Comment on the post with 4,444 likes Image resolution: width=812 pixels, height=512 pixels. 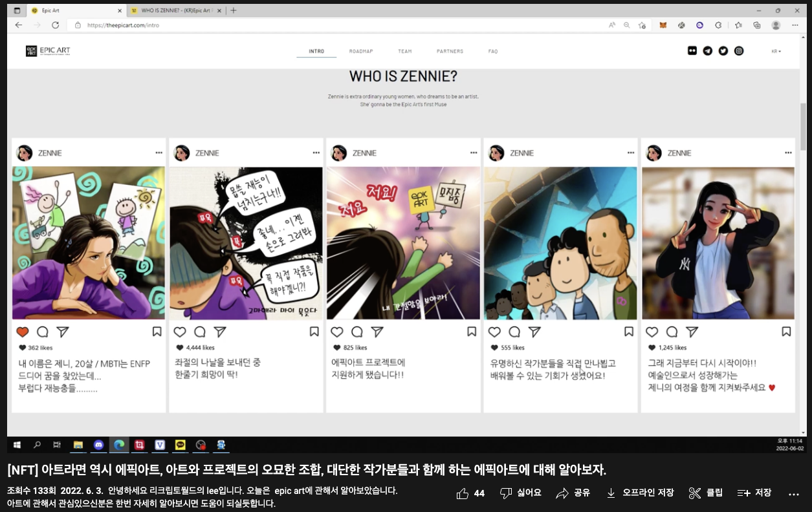point(200,332)
